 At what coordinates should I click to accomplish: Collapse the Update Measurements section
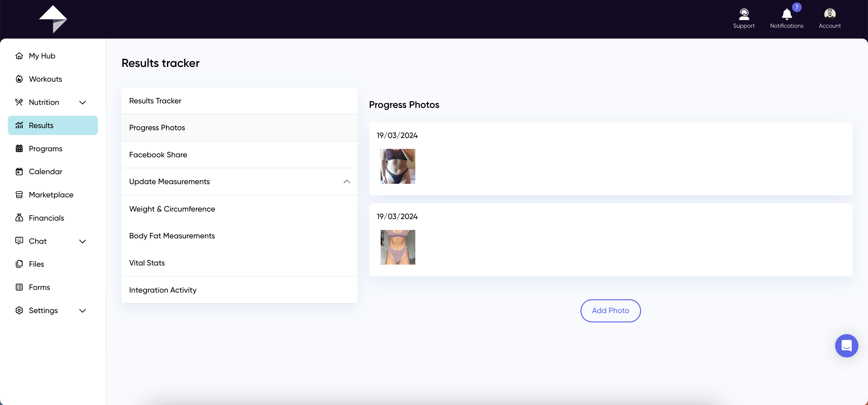(346, 182)
